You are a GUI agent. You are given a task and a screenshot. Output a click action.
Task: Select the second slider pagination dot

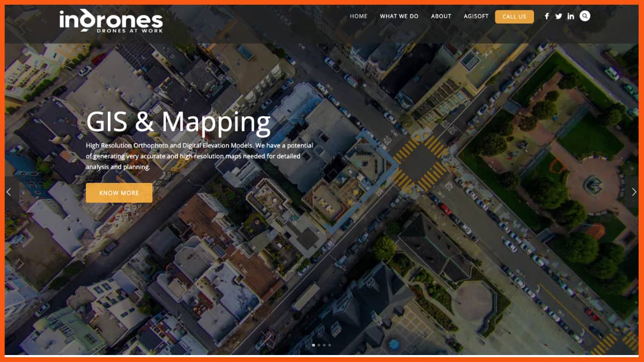click(319, 345)
